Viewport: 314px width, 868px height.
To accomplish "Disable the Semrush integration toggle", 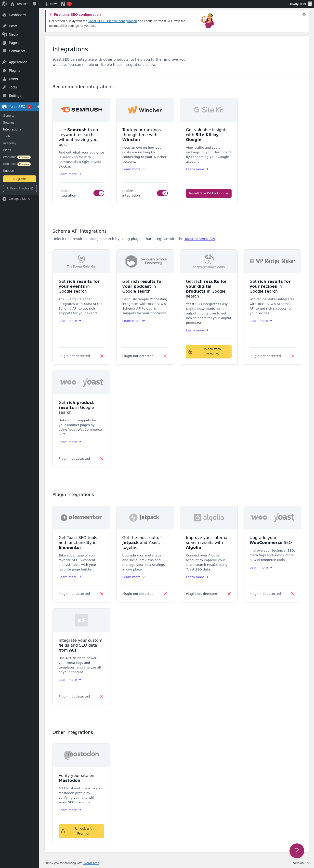I will point(99,193).
